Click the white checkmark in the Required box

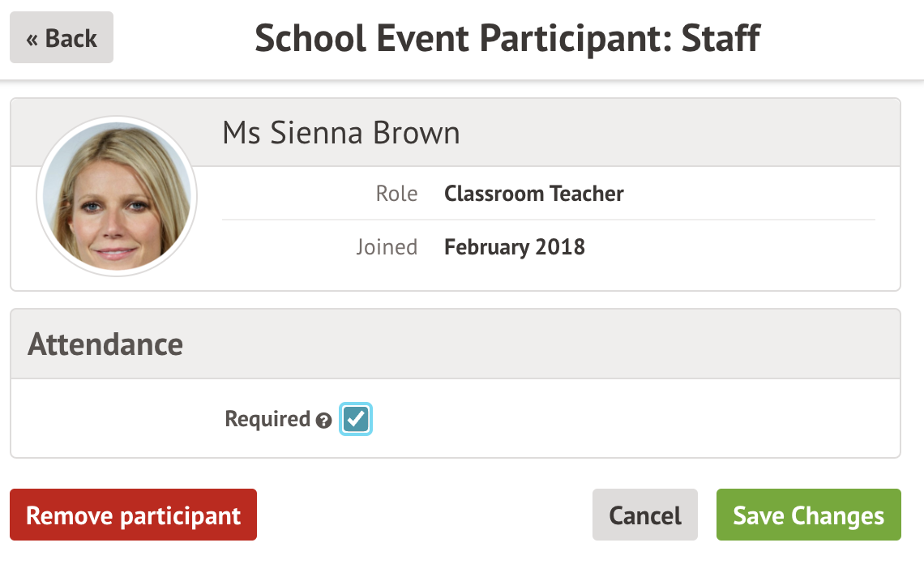pos(356,419)
